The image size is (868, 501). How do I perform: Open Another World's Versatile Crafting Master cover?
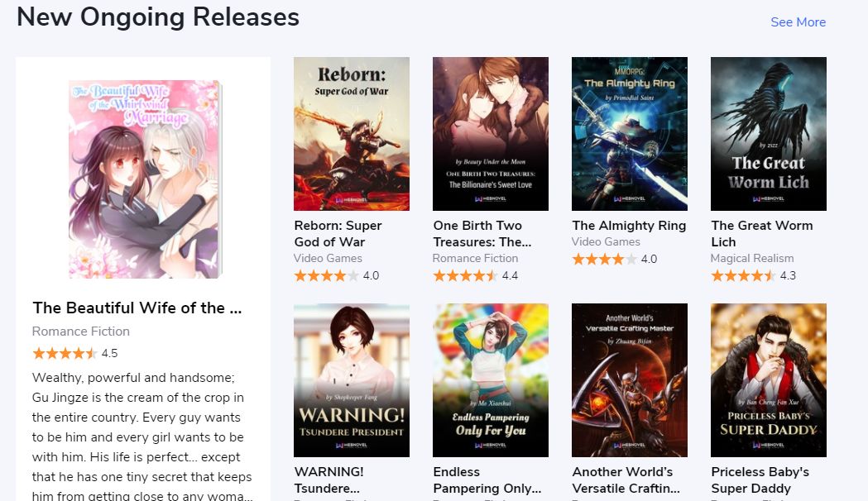pos(630,380)
